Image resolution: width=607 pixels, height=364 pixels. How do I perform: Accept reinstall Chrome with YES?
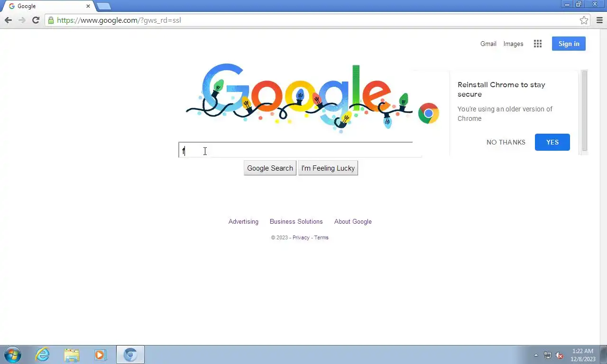(x=552, y=142)
